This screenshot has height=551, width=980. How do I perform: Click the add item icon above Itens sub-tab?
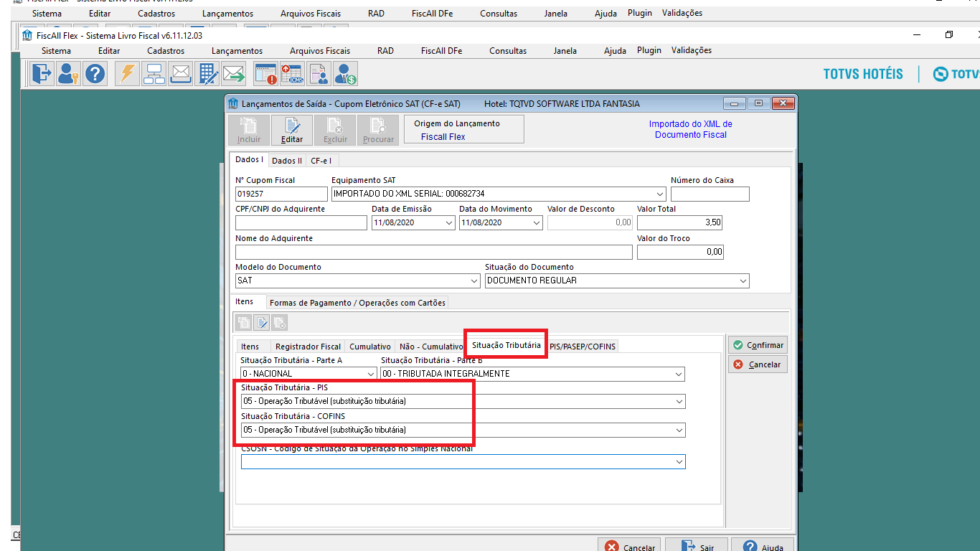(244, 323)
